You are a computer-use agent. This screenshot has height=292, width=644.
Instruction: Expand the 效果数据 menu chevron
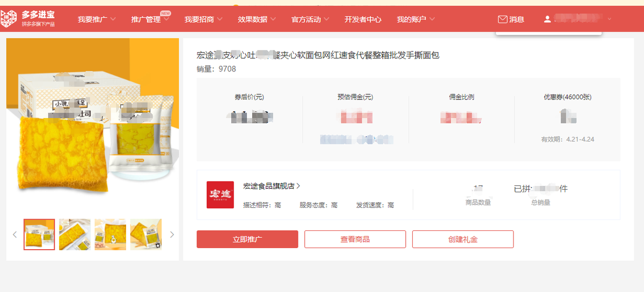[273, 19]
